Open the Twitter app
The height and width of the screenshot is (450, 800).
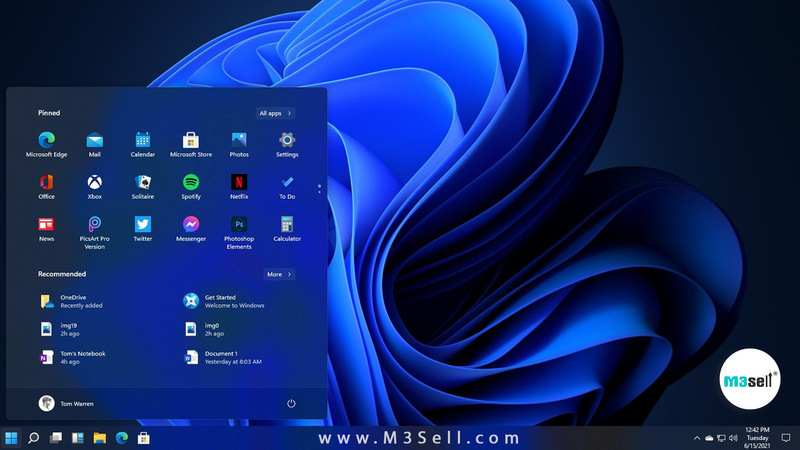point(143,229)
